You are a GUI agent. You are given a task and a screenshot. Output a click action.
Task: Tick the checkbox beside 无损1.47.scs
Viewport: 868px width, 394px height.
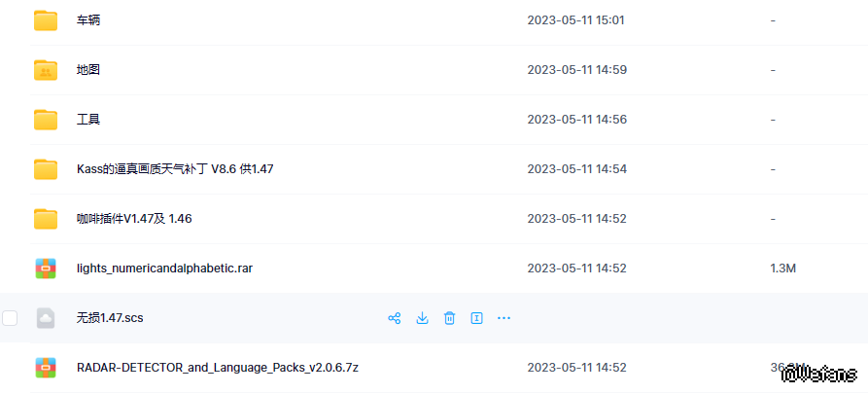10,318
